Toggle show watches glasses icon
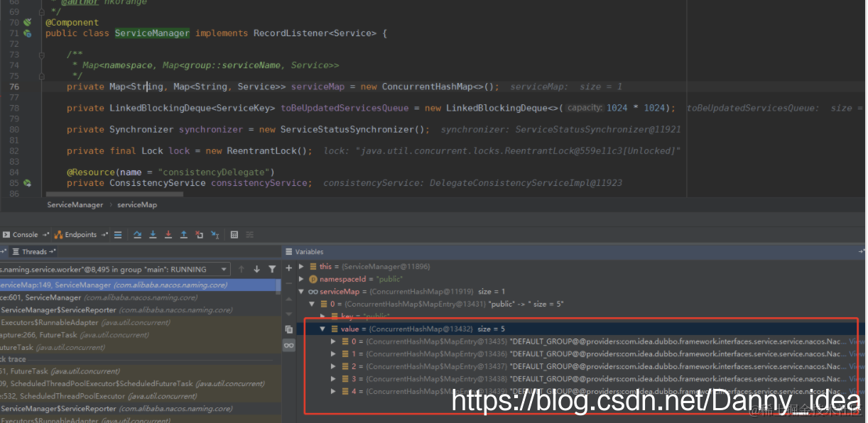Image resolution: width=868 pixels, height=423 pixels. coord(288,345)
